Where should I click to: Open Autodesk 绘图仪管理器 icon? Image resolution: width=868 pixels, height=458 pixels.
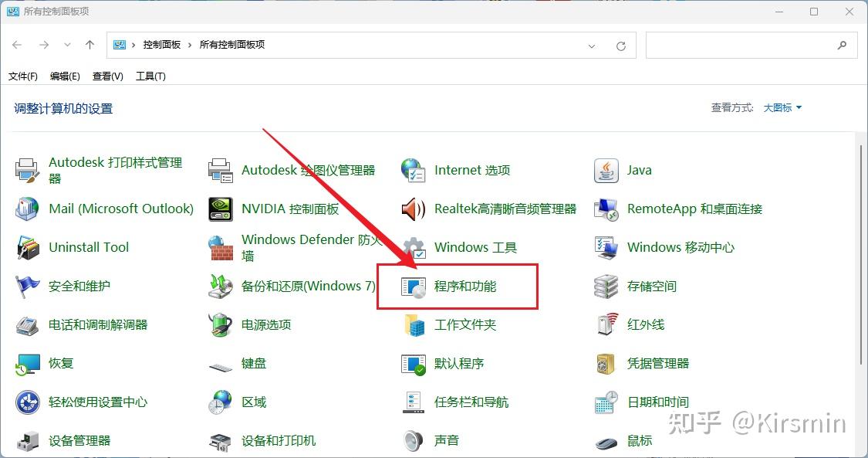(x=221, y=170)
